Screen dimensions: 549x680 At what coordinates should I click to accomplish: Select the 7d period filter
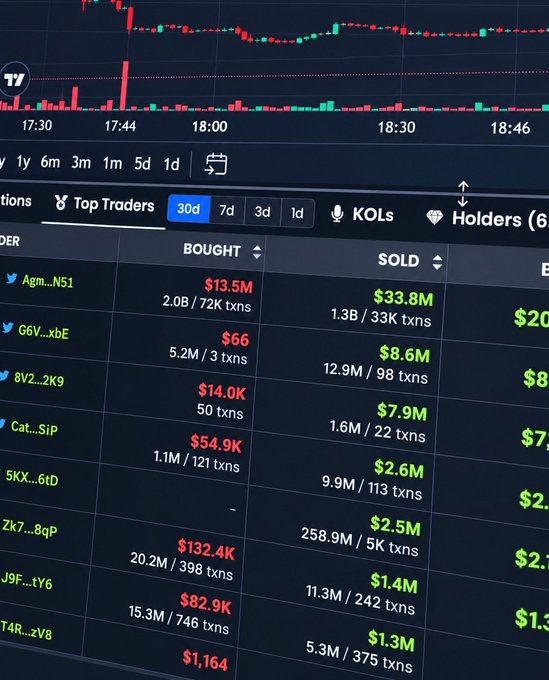[x=227, y=211]
